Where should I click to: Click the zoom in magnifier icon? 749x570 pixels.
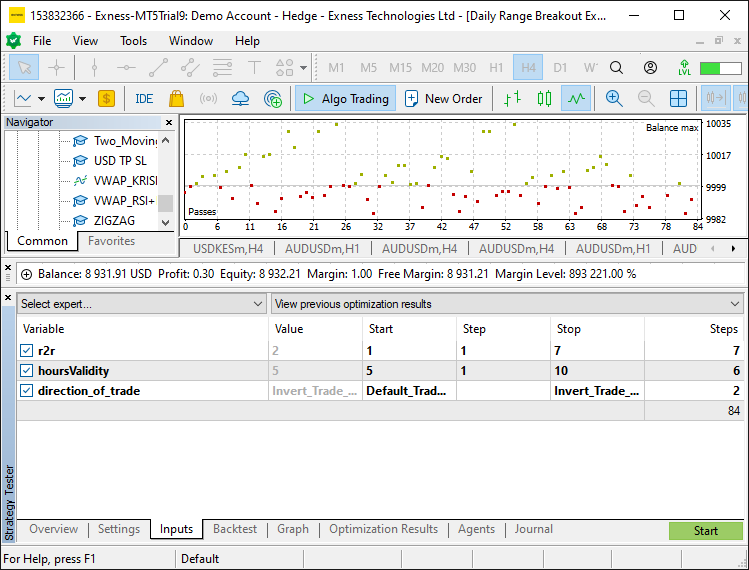614,99
